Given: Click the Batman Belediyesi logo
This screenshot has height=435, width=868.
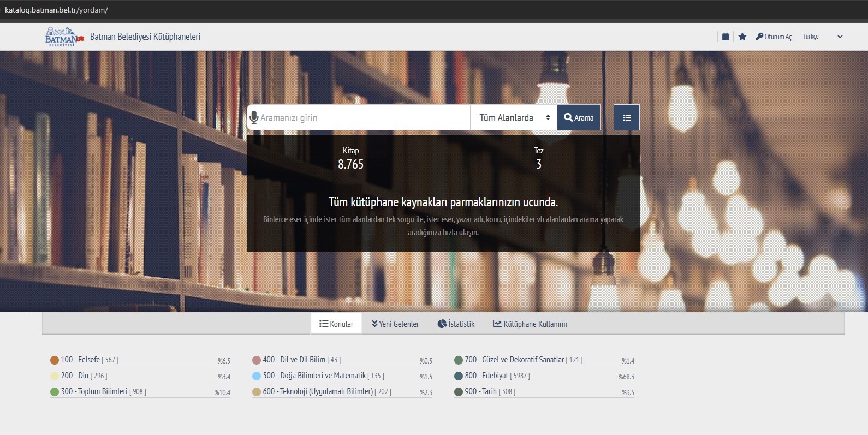Looking at the screenshot, I should [x=64, y=37].
